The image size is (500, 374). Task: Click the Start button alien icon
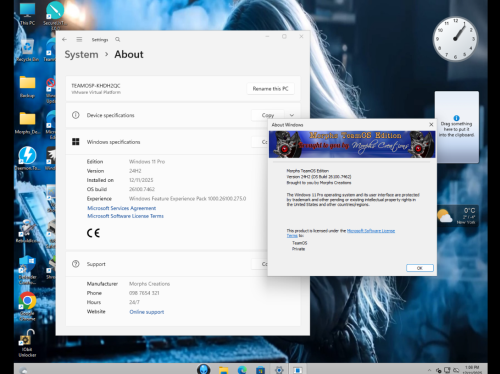(x=203, y=369)
